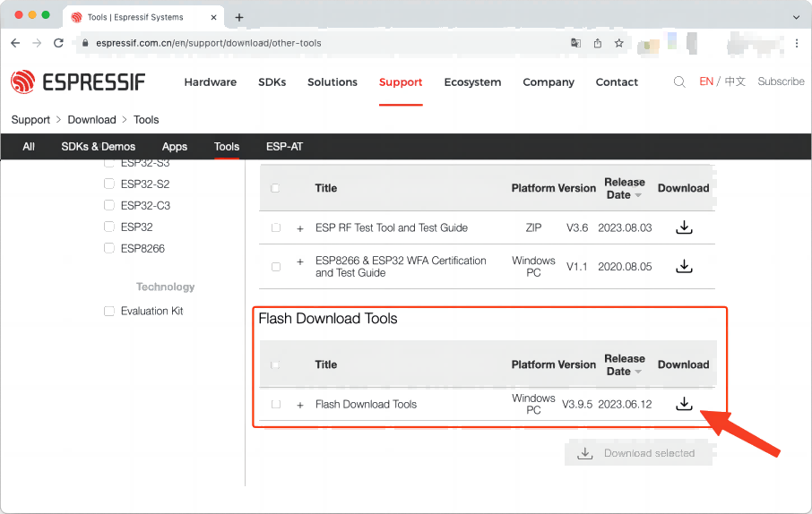Screen dimensions: 812x514
Task: Click Download in the breadcrumb
Action: coord(91,120)
